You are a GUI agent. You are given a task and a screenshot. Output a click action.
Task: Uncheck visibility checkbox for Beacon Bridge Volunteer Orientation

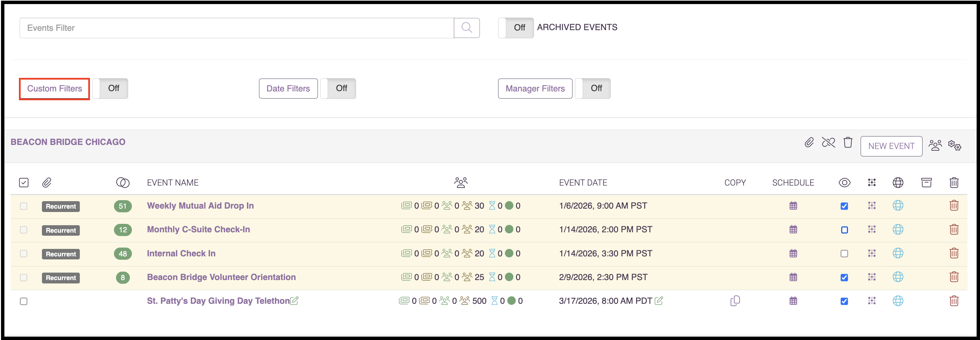(x=844, y=277)
